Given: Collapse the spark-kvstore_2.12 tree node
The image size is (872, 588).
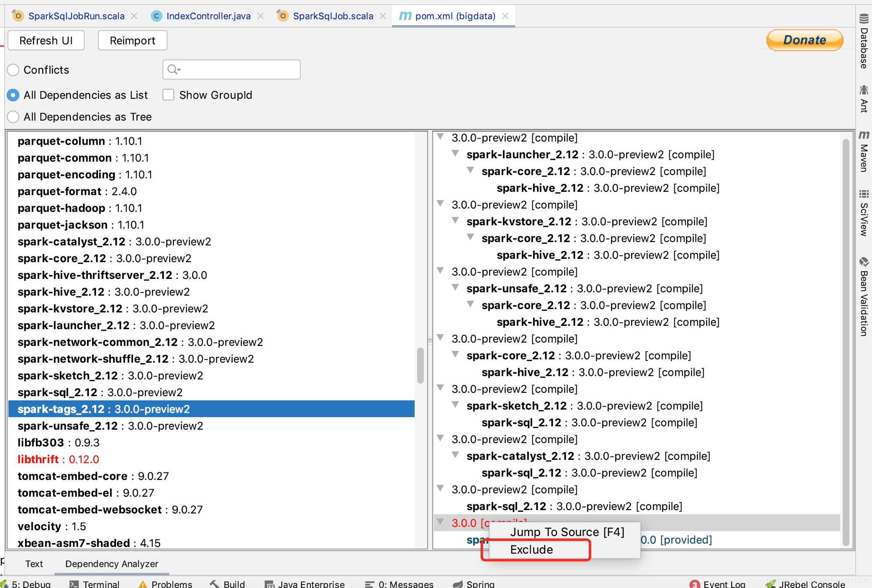Looking at the screenshot, I should point(455,220).
